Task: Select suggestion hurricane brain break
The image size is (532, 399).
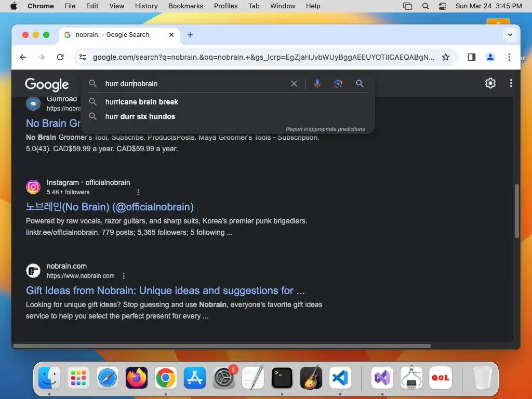Action: [x=141, y=102]
